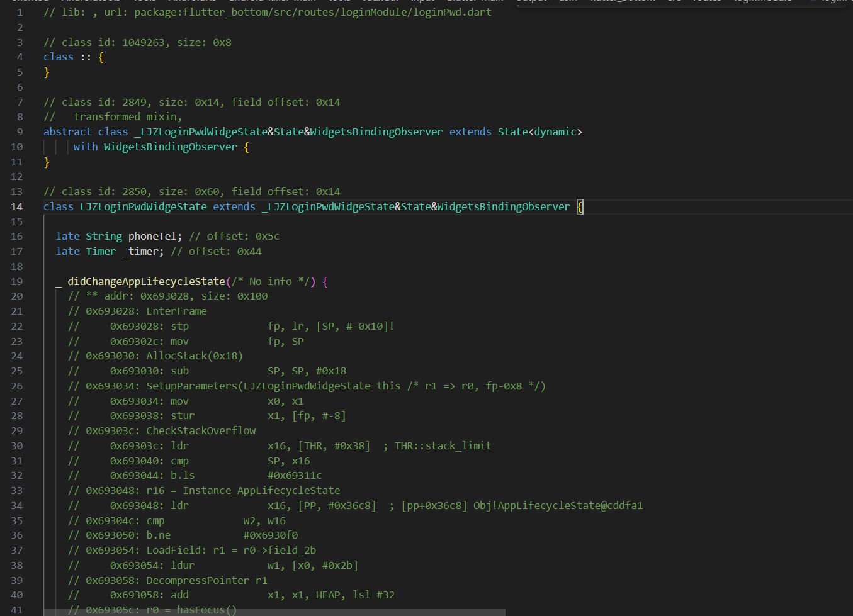Click the horizontal scrollbar under the code editor
This screenshot has height=616, width=853.
point(274,612)
